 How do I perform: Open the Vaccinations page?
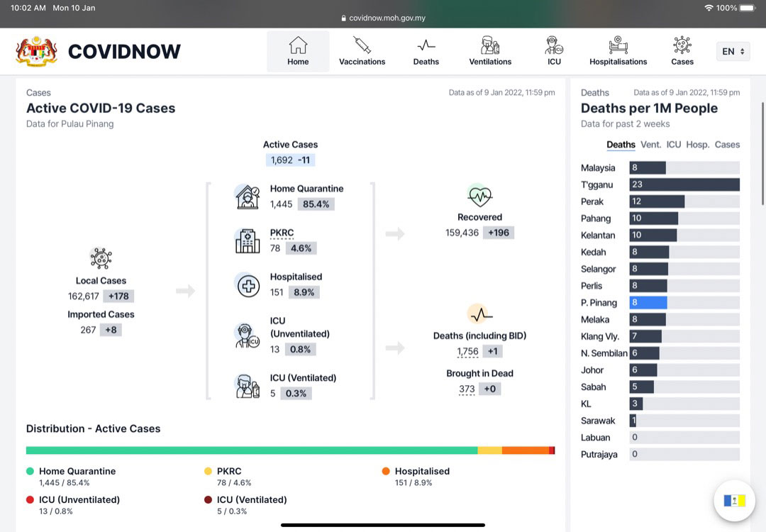362,51
